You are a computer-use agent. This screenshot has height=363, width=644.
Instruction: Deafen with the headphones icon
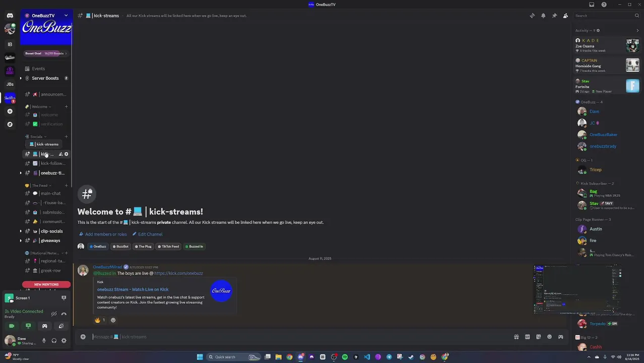point(54,341)
